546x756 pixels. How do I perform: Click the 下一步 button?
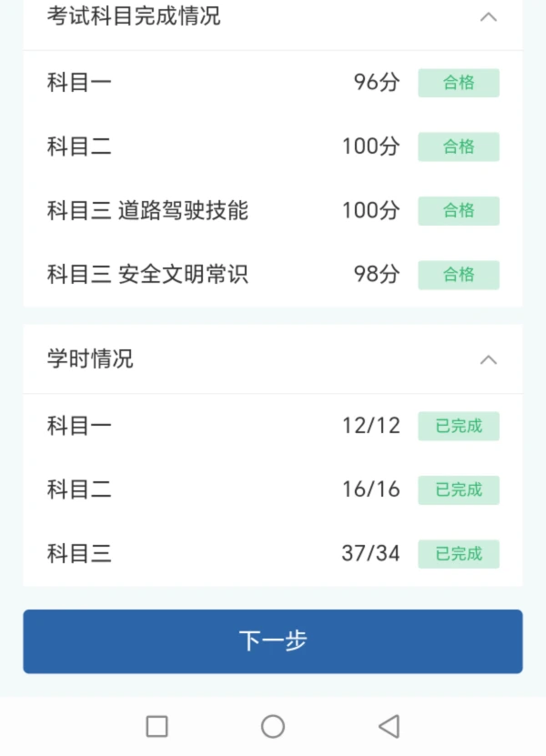pos(273,640)
